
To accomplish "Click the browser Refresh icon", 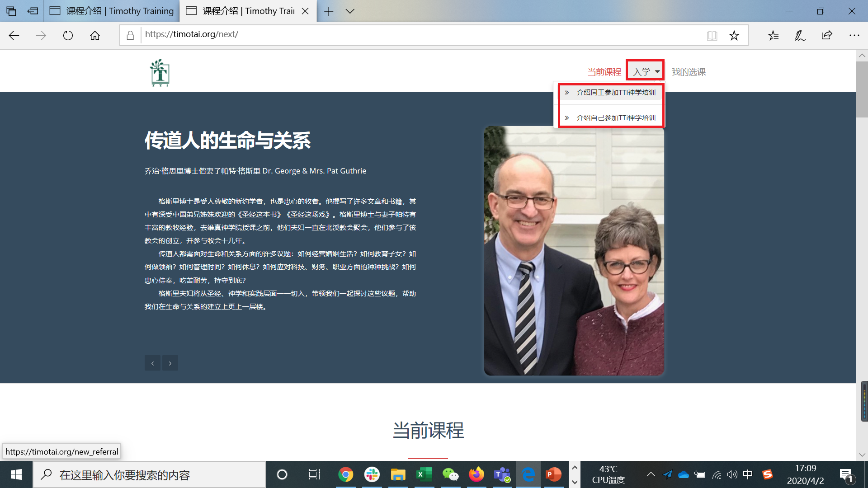I will click(68, 35).
